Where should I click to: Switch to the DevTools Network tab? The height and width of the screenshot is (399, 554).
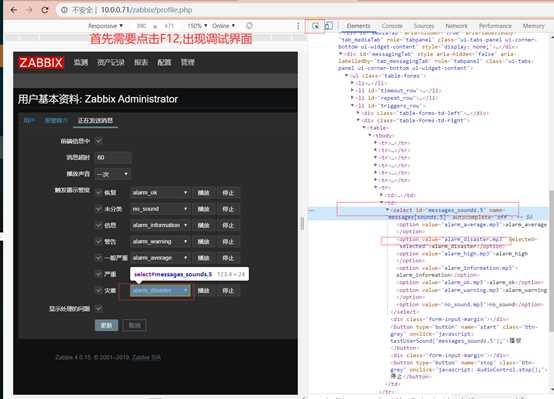coord(456,26)
